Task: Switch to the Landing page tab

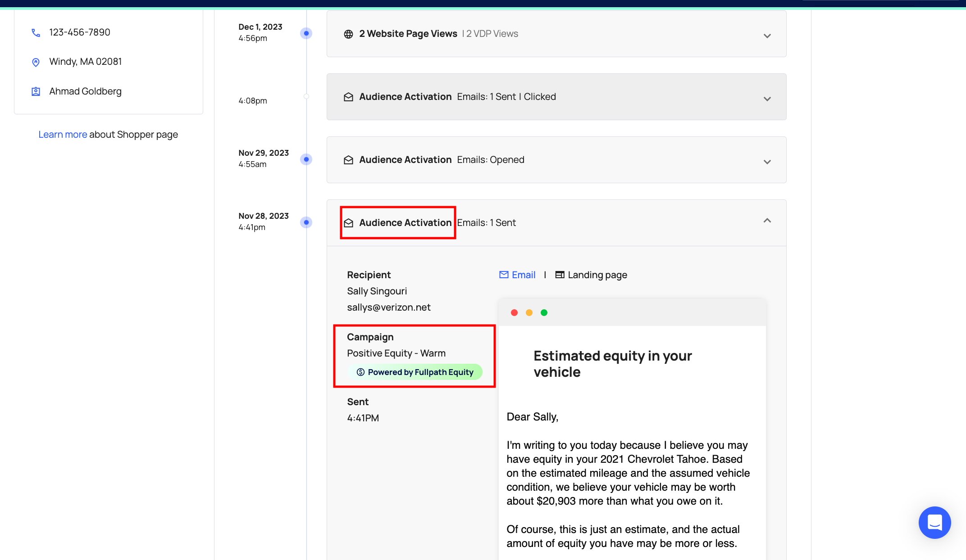Action: coord(597,275)
